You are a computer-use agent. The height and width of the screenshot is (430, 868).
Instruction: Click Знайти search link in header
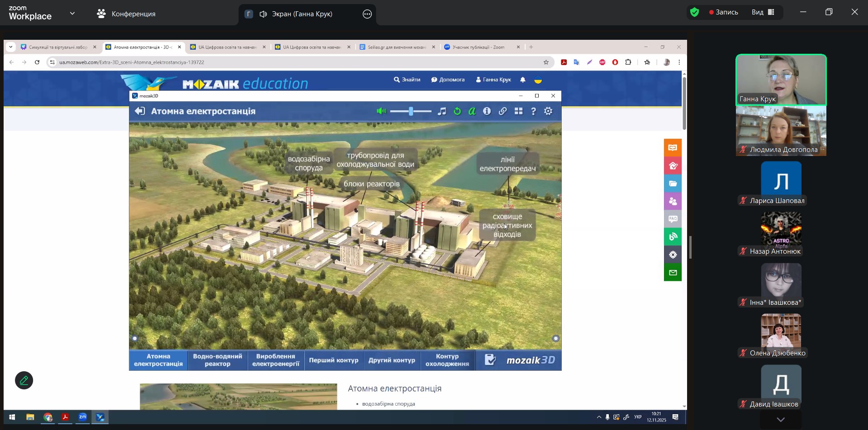pos(407,80)
